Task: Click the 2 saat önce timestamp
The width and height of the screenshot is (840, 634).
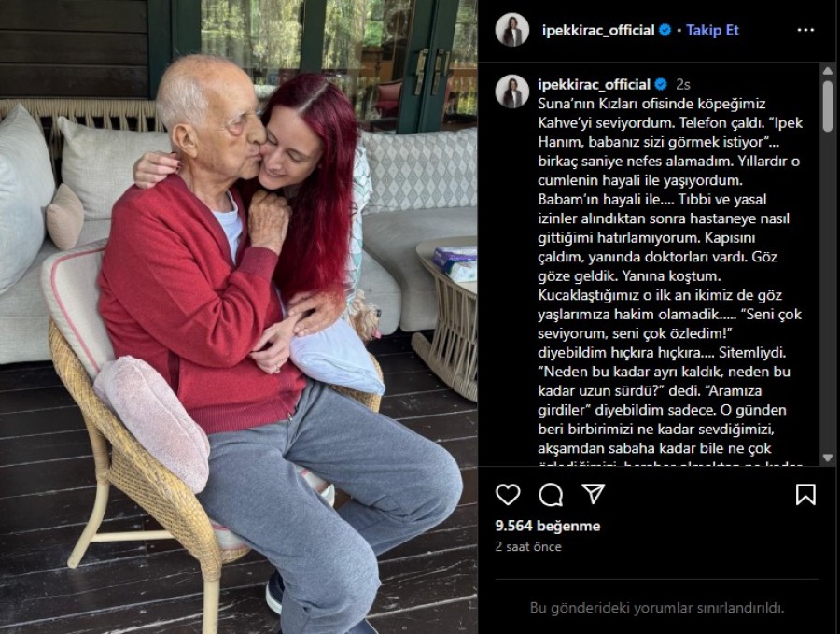Action: pos(528,546)
